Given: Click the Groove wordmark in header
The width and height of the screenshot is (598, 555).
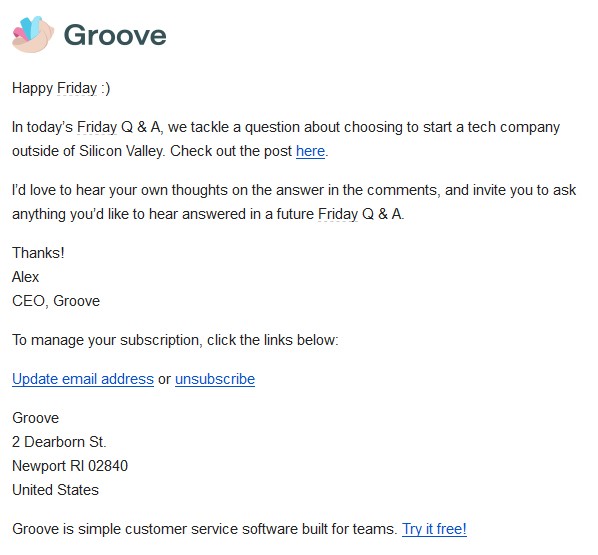Looking at the screenshot, I should (x=115, y=35).
